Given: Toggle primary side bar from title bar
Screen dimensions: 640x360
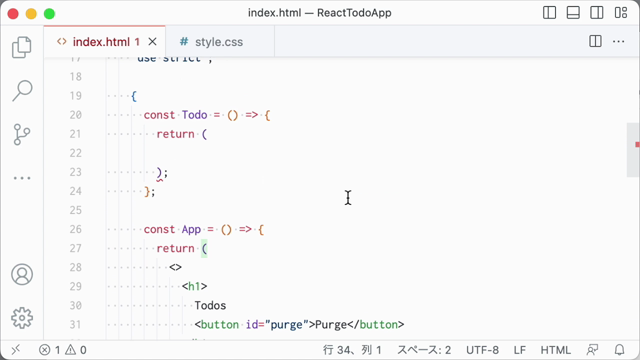Looking at the screenshot, I should point(549,13).
